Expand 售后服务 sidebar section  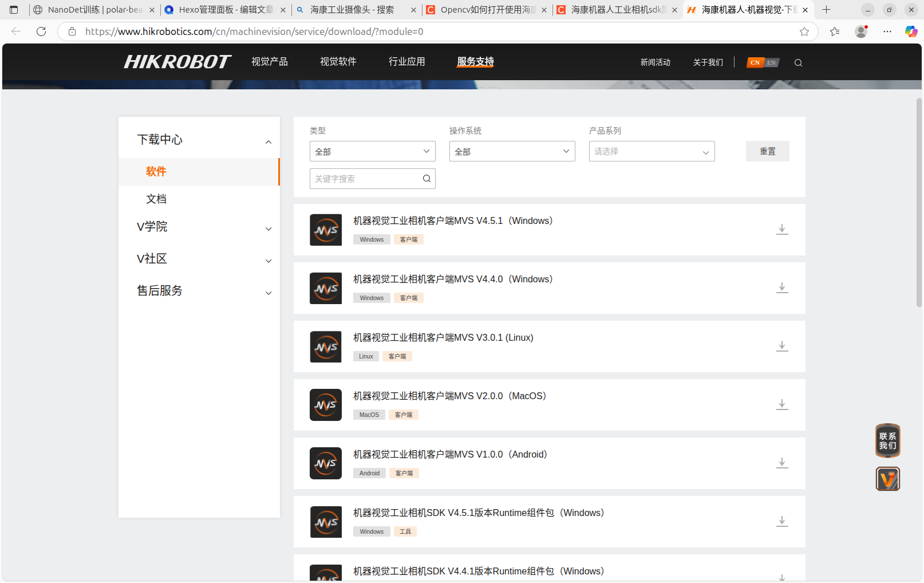[x=268, y=293]
